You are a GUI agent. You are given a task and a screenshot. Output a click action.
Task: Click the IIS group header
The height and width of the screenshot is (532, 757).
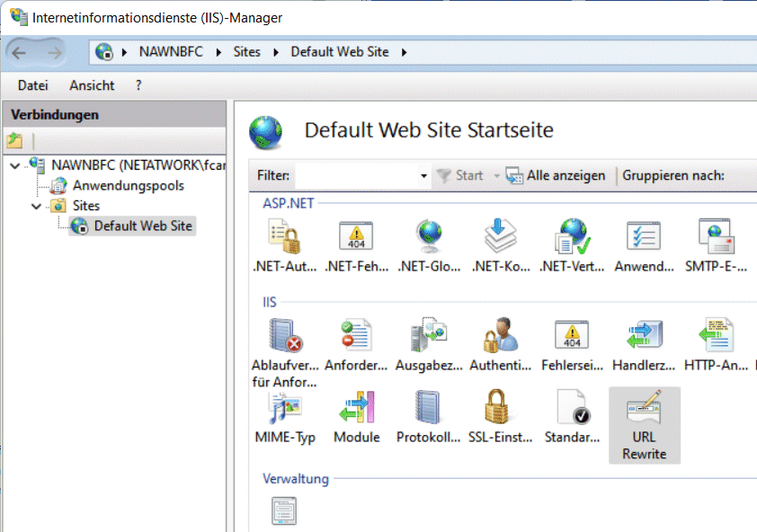(x=270, y=302)
